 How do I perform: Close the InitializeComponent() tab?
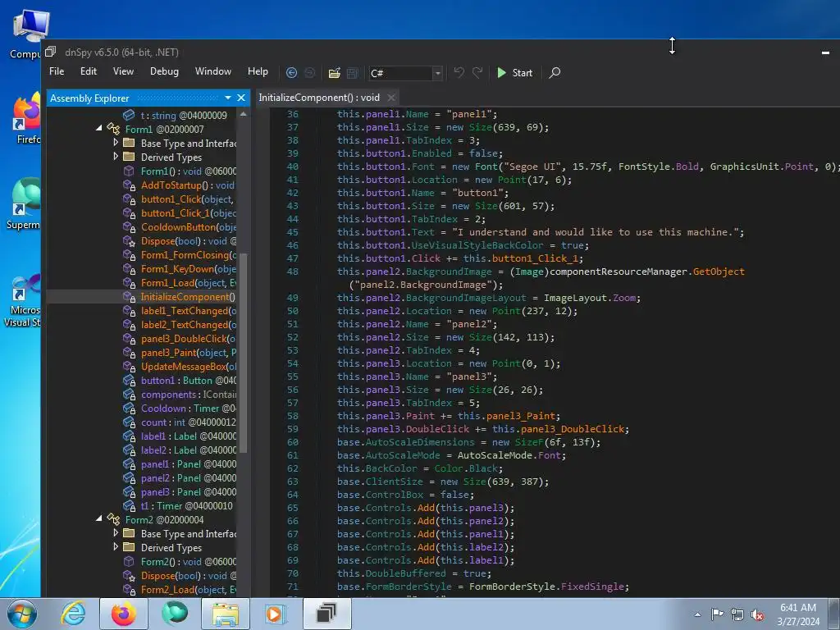pos(391,98)
